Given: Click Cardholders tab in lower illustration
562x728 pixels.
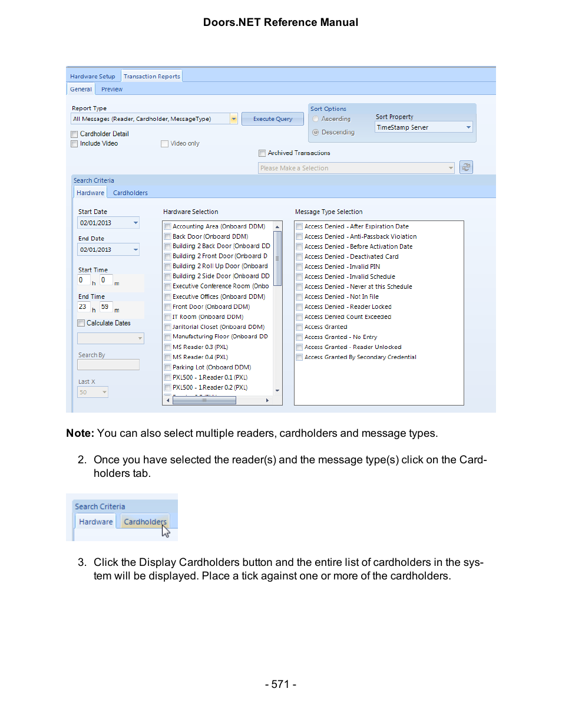Looking at the screenshot, I should [x=145, y=522].
